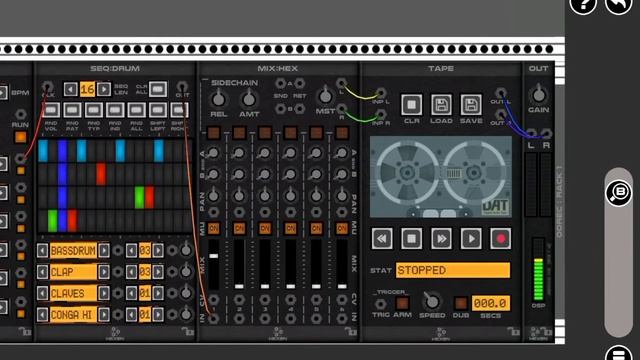Screen dimensions: 640x360
Task: Click the orange RUN toggle button
Action: pyautogui.click(x=20, y=137)
